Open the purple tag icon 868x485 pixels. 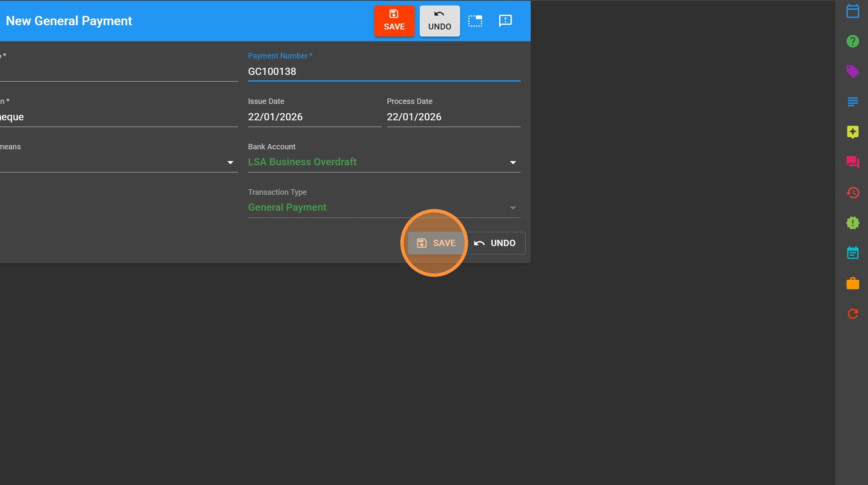(852, 72)
